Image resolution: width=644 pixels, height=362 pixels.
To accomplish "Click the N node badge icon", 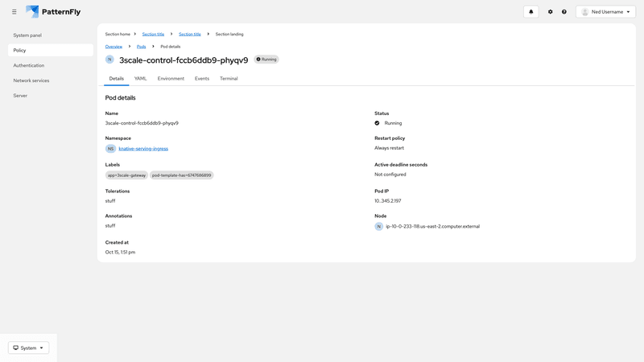I will pyautogui.click(x=379, y=227).
